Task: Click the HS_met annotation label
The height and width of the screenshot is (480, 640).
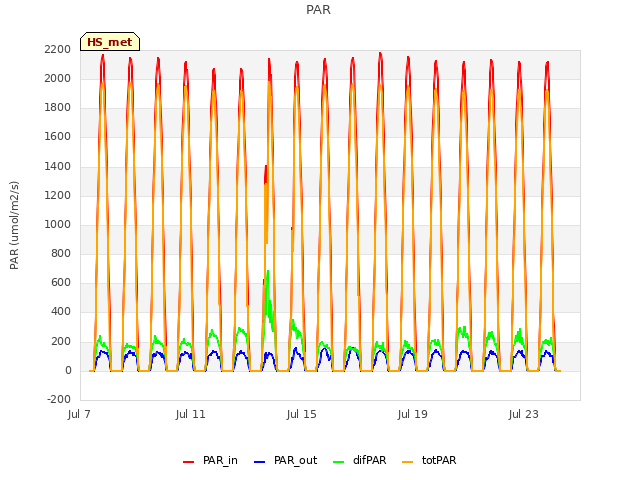Action: point(110,42)
